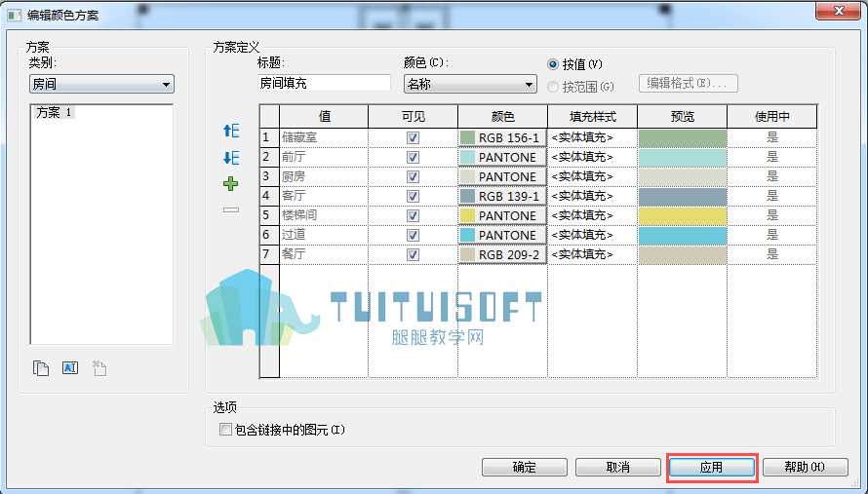The width and height of the screenshot is (868, 494).
Task: Click the 值 column header
Action: point(324,117)
